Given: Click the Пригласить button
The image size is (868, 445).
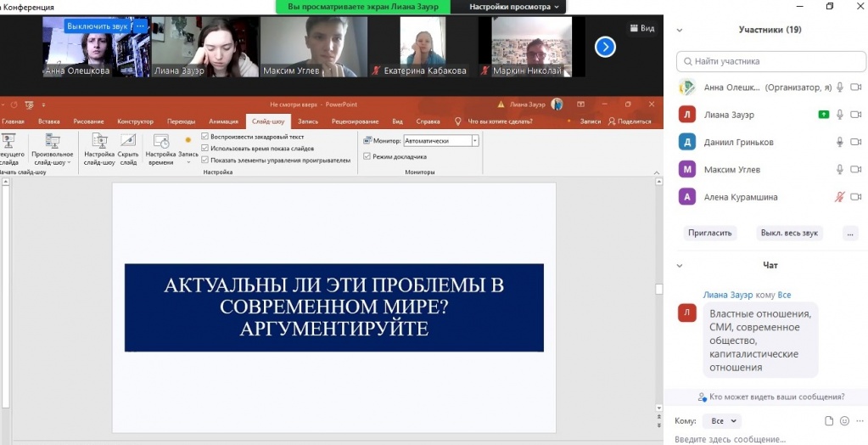Looking at the screenshot, I should click(x=709, y=233).
